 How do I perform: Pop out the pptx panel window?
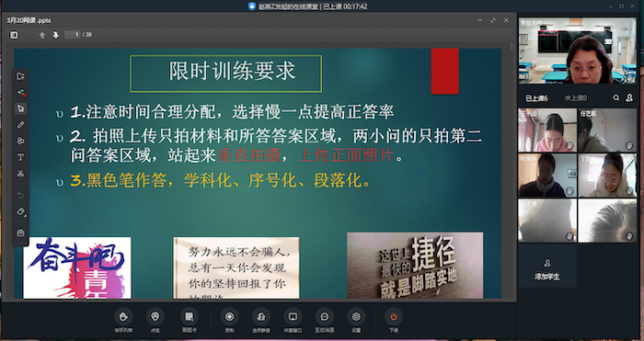point(493,20)
